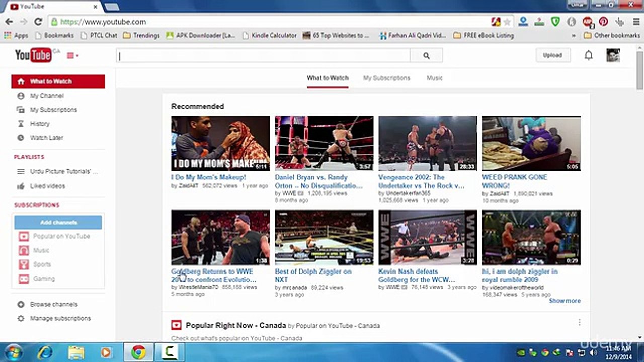This screenshot has height=362, width=644.
Task: Click the Goldberg Returns to WWE video title
Action: point(213,276)
